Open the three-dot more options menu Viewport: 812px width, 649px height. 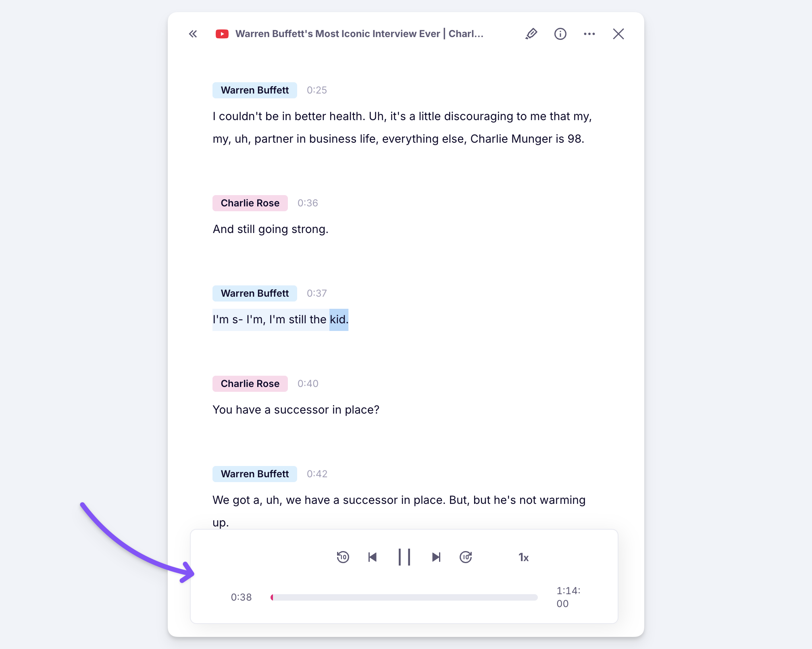589,34
